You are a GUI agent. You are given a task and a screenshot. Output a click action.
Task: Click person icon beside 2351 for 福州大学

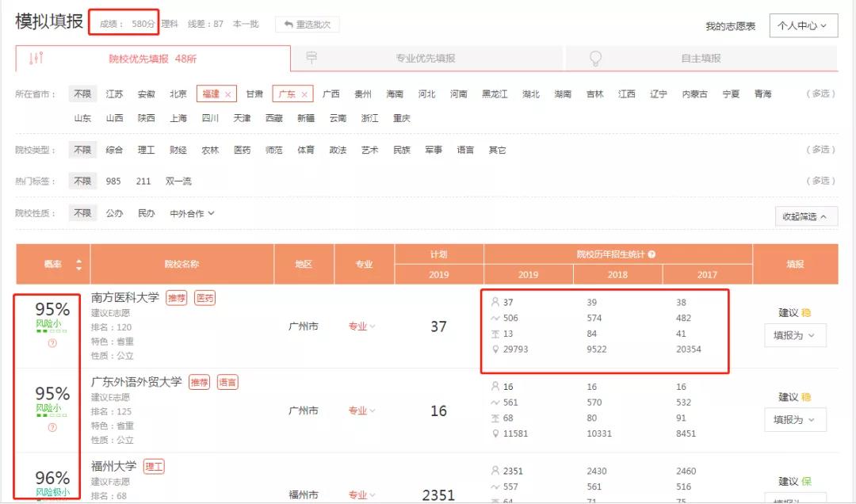[x=495, y=471]
